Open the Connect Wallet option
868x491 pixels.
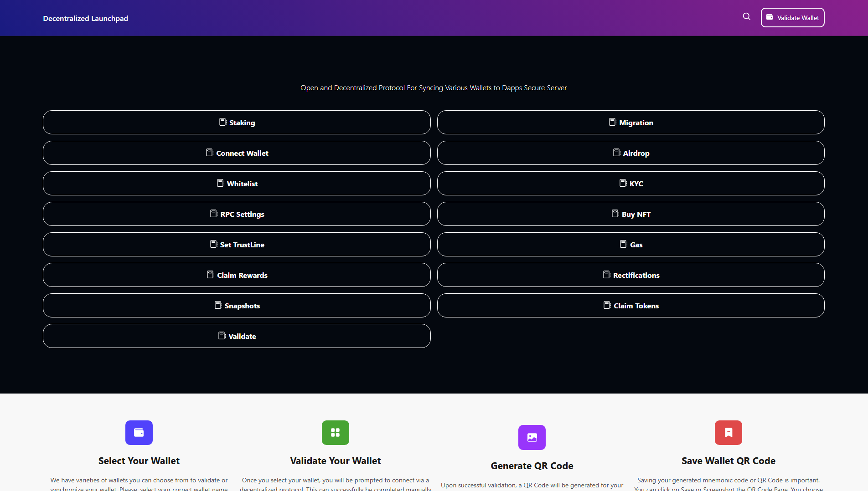click(x=237, y=153)
